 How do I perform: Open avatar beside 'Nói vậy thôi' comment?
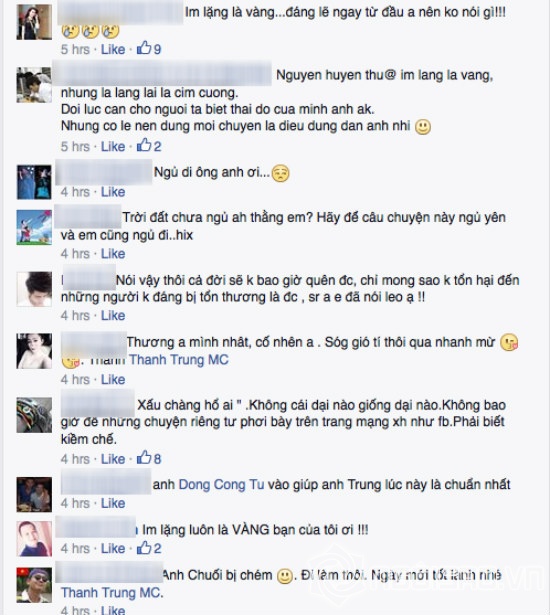(x=34, y=289)
